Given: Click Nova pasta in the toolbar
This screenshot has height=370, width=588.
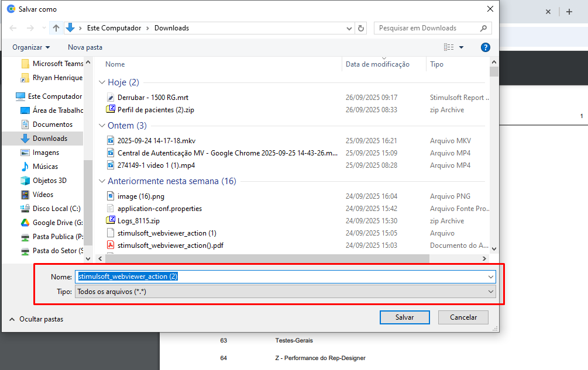Looking at the screenshot, I should pyautogui.click(x=85, y=47).
